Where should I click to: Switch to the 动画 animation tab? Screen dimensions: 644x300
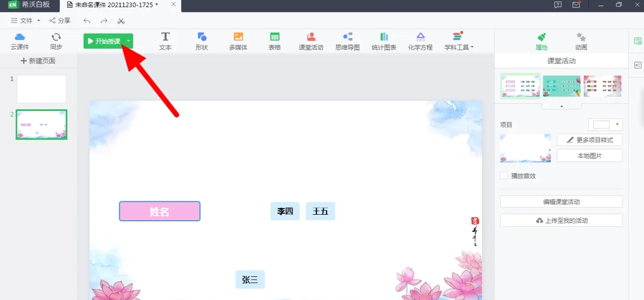point(581,41)
